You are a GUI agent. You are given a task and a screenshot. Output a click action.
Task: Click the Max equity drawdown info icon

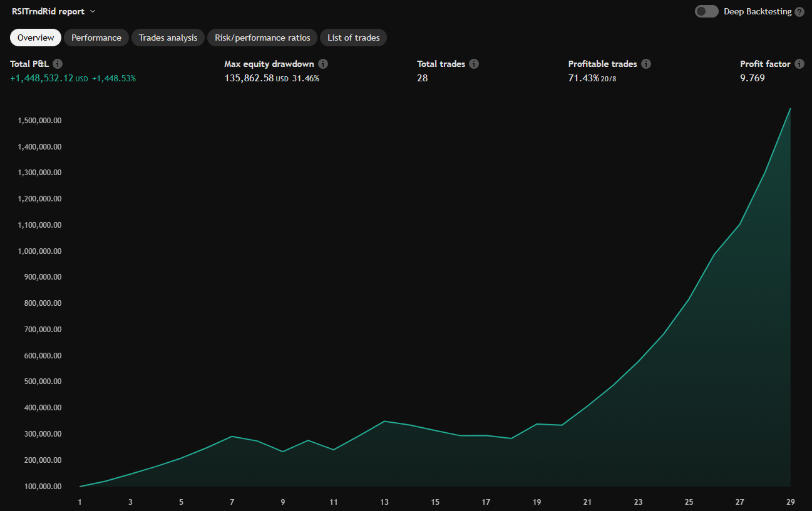pos(323,63)
